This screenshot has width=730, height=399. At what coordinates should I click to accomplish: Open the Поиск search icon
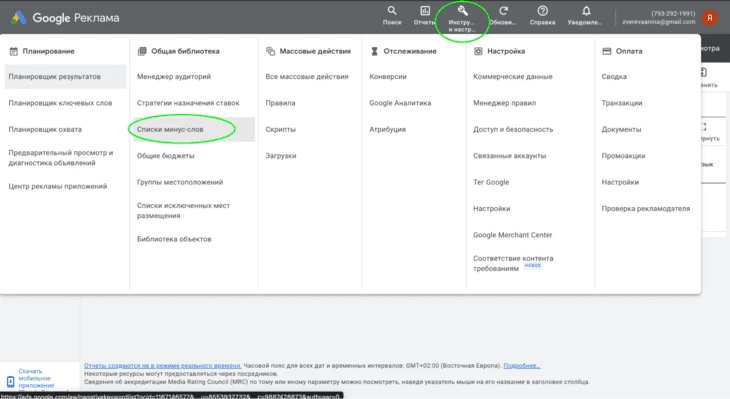click(x=392, y=11)
